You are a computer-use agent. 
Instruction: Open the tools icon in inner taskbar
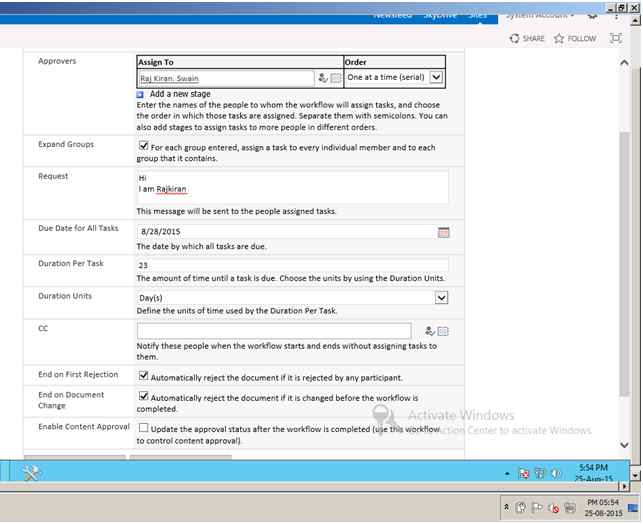(31, 473)
